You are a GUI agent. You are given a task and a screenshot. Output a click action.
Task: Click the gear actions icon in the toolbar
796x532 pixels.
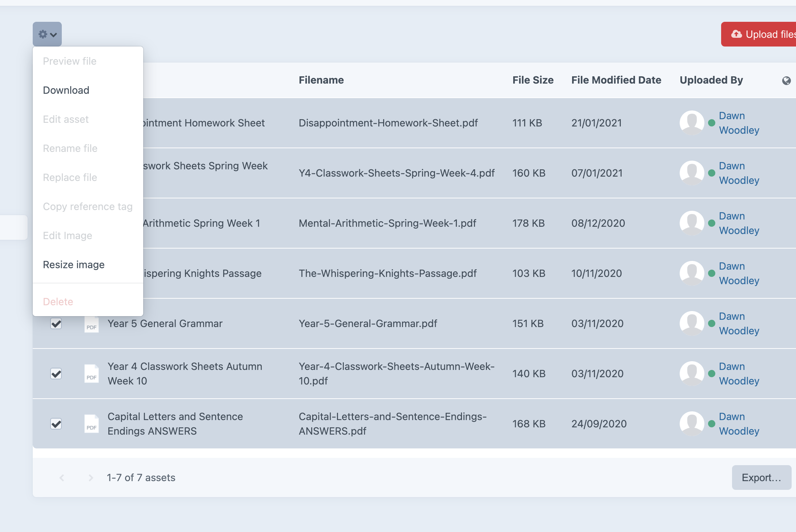43,34
